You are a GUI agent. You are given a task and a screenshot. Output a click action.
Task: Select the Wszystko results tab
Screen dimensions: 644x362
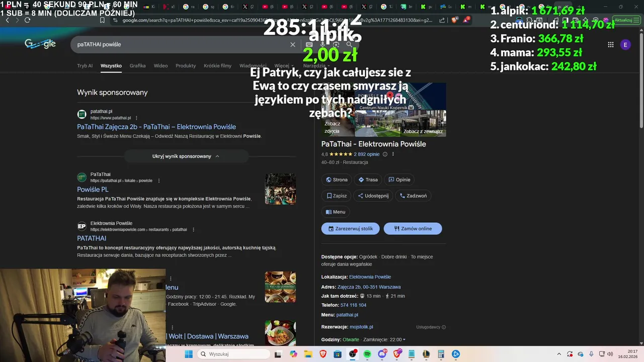point(111,66)
